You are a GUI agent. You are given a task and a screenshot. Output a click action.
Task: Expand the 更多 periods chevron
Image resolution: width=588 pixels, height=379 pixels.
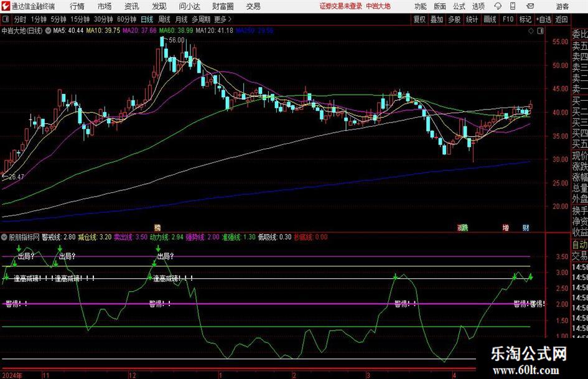230,19
